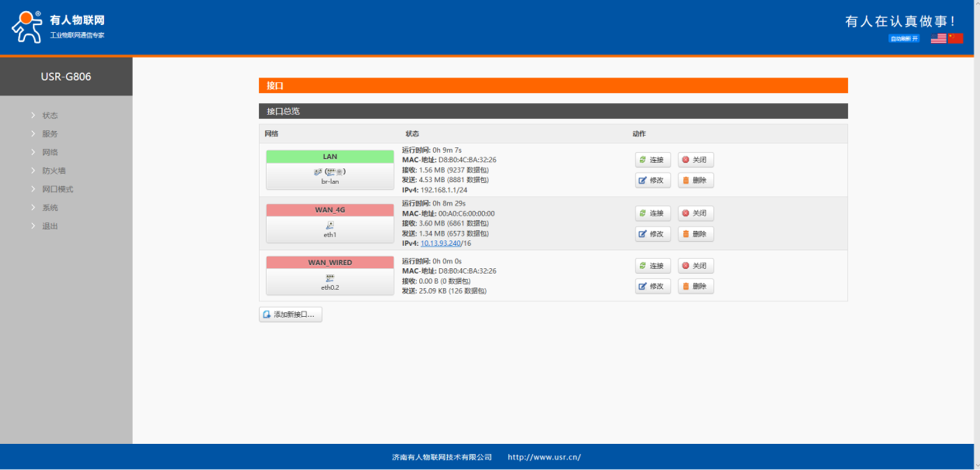
Task: Open the 服务 menu item
Action: point(50,134)
